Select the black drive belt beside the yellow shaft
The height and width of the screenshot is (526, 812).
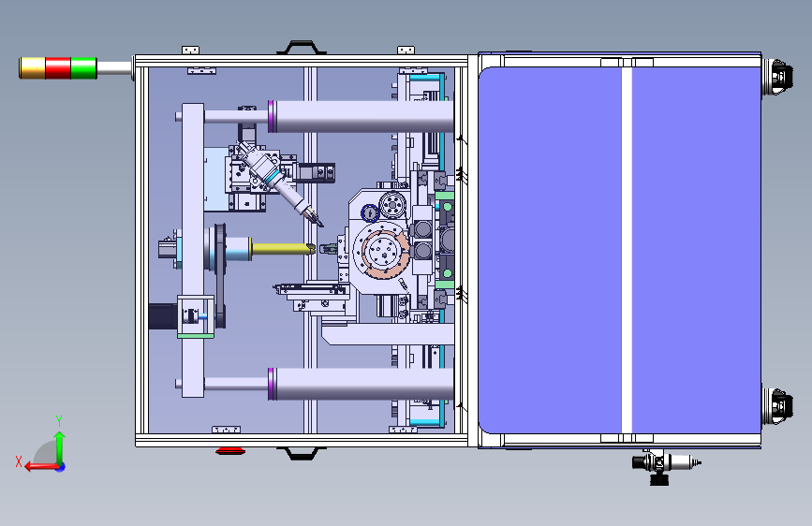click(x=220, y=275)
